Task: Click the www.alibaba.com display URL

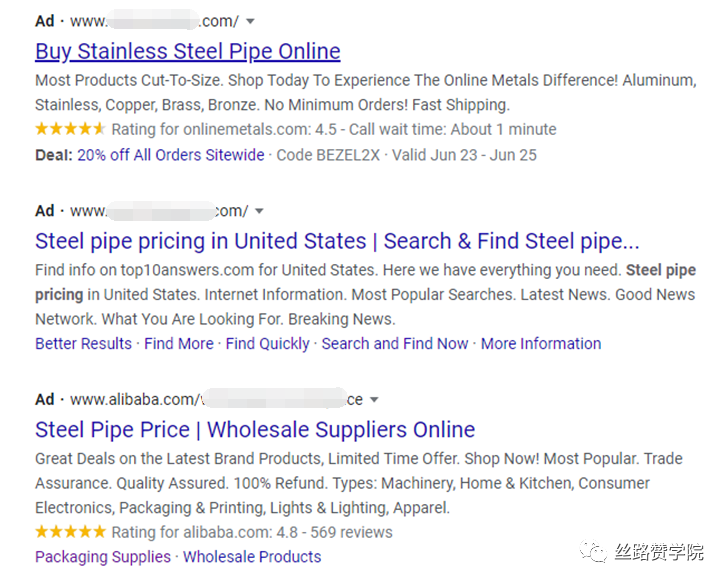Action: click(x=135, y=400)
